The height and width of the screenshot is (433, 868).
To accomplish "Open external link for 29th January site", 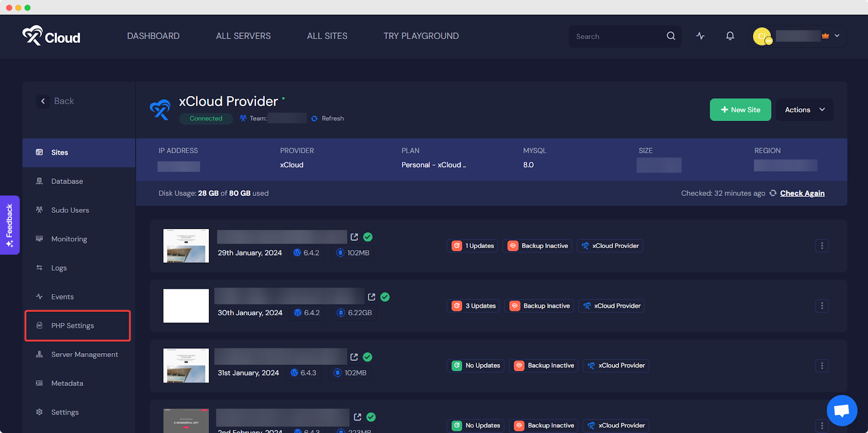I will 354,237.
